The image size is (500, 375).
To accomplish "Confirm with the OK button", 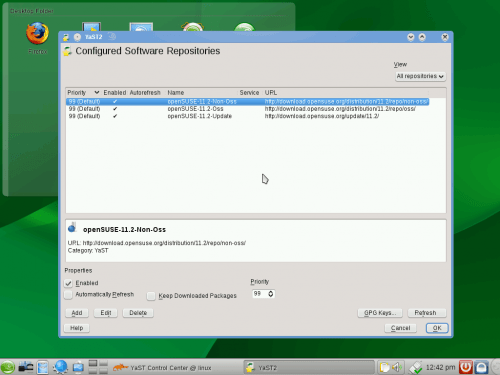I will tap(437, 328).
